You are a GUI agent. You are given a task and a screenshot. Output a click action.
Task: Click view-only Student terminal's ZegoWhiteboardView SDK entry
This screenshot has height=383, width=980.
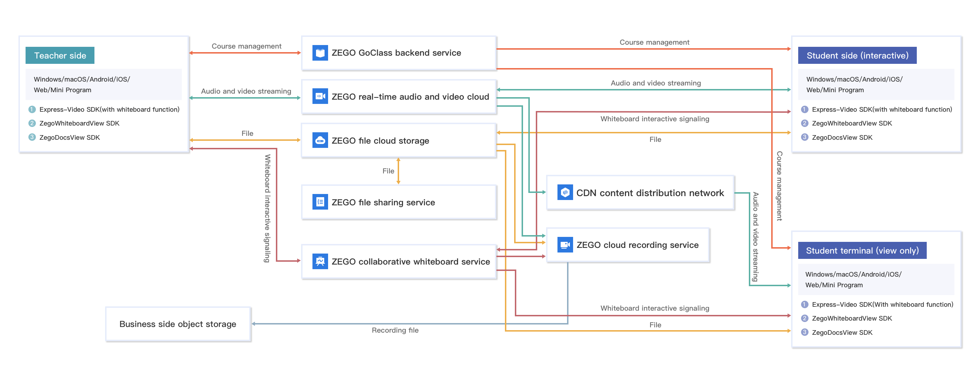pos(852,318)
